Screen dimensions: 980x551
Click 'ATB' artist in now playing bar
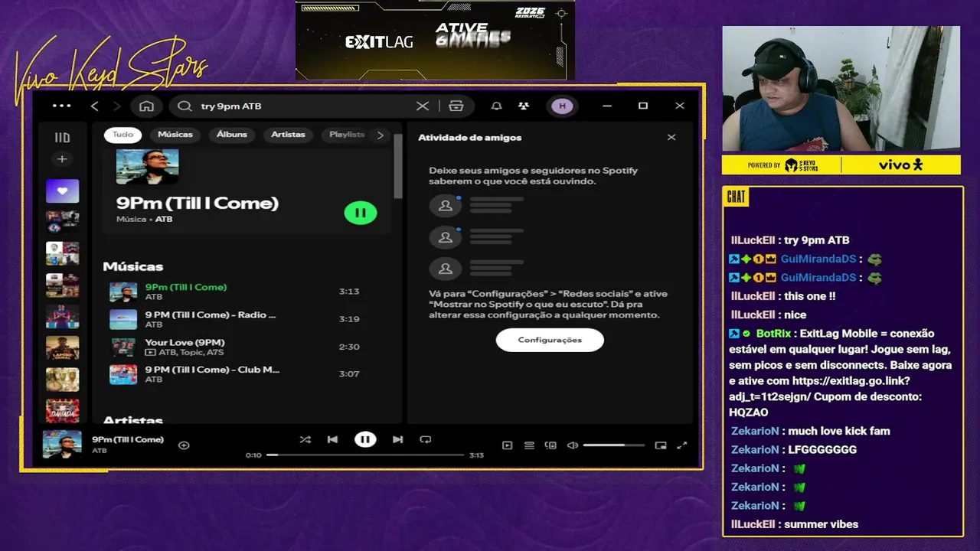[100, 451]
